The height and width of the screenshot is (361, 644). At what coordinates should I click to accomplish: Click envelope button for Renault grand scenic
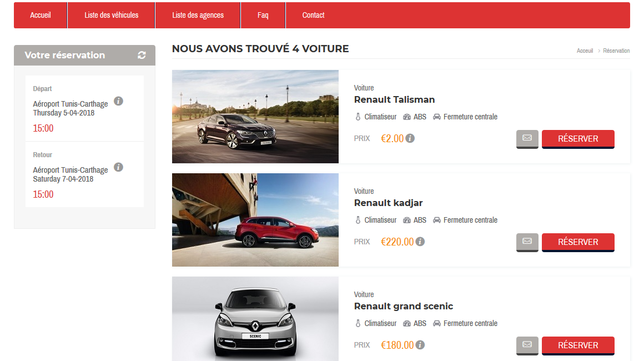pos(527,345)
